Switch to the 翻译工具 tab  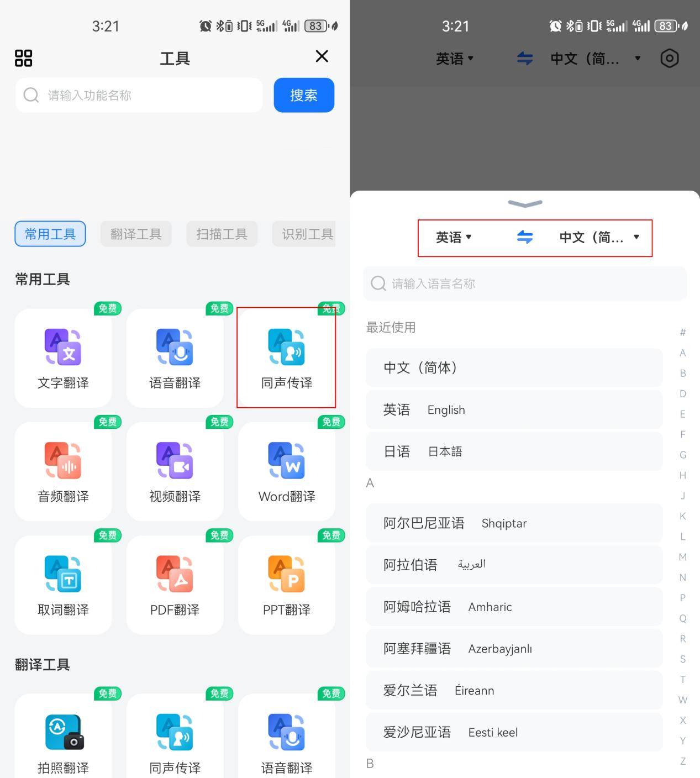(136, 234)
